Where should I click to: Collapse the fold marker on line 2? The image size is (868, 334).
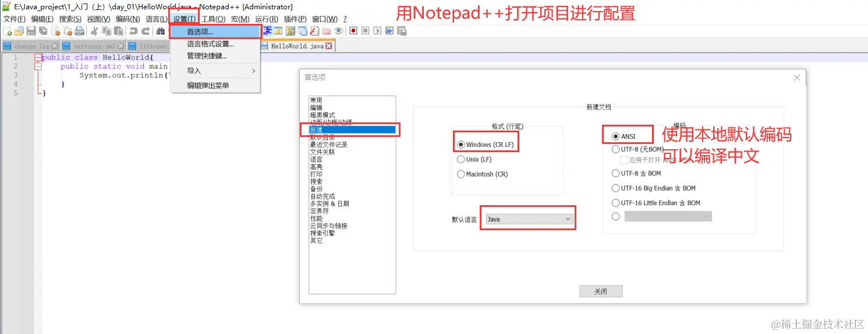[x=38, y=66]
